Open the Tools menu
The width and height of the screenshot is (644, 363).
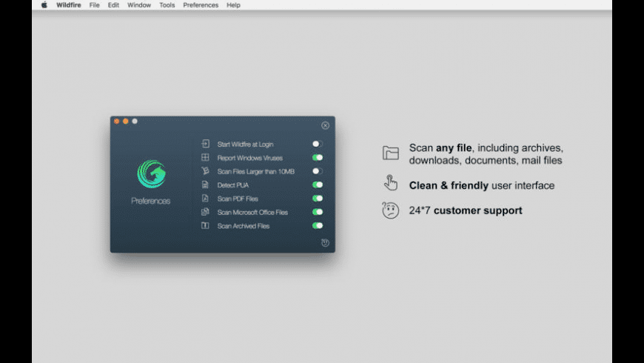click(x=167, y=5)
